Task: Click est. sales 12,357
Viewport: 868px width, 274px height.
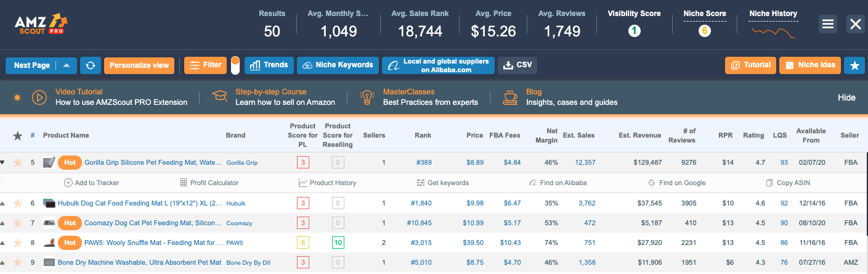Action: pyautogui.click(x=585, y=162)
